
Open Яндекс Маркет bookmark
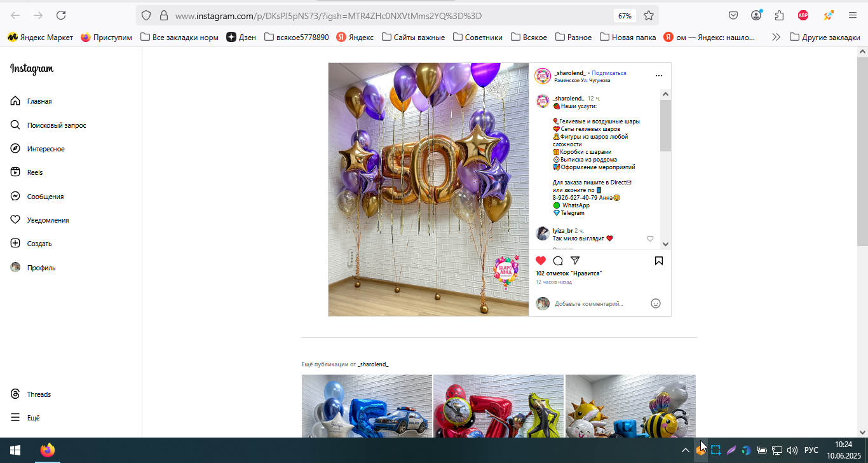pos(40,38)
